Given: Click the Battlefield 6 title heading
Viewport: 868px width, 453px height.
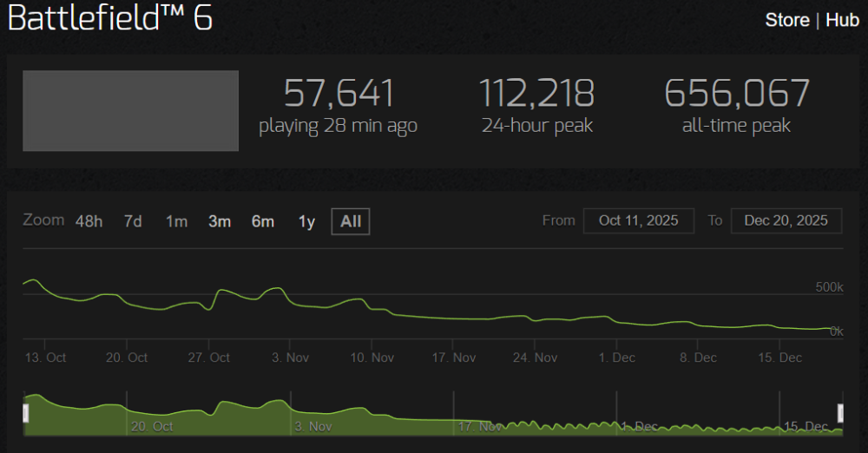Looking at the screenshot, I should tap(110, 17).
